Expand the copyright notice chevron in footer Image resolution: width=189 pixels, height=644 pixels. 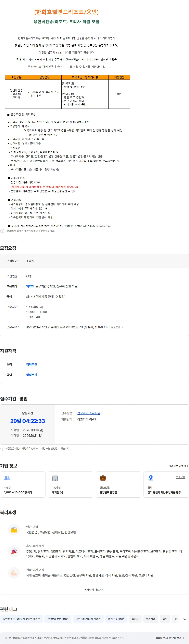[x=123, y=638]
